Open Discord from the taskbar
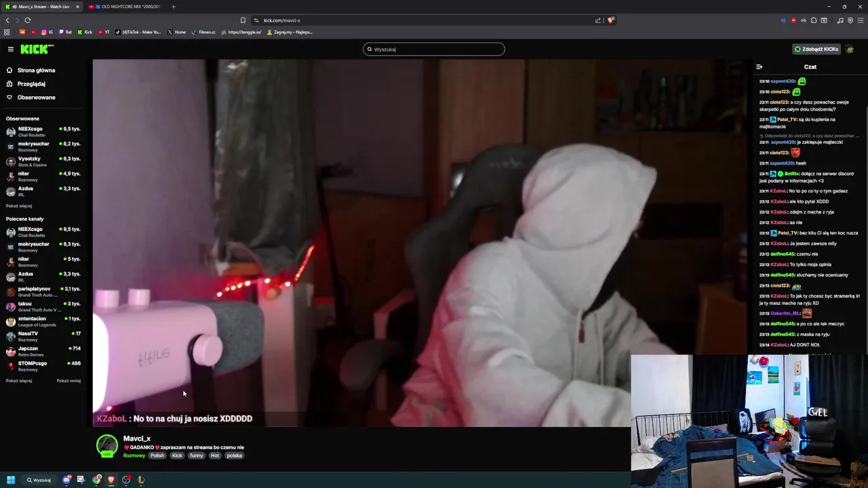This screenshot has width=868, height=488. [x=66, y=480]
